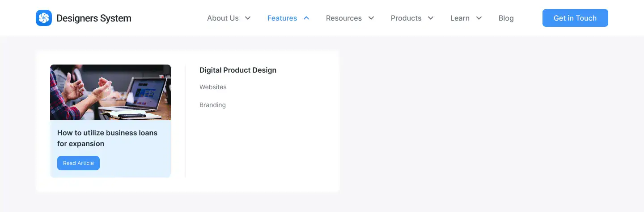This screenshot has width=644, height=212.
Task: Expand the About Us chevron arrow
Action: (x=248, y=18)
